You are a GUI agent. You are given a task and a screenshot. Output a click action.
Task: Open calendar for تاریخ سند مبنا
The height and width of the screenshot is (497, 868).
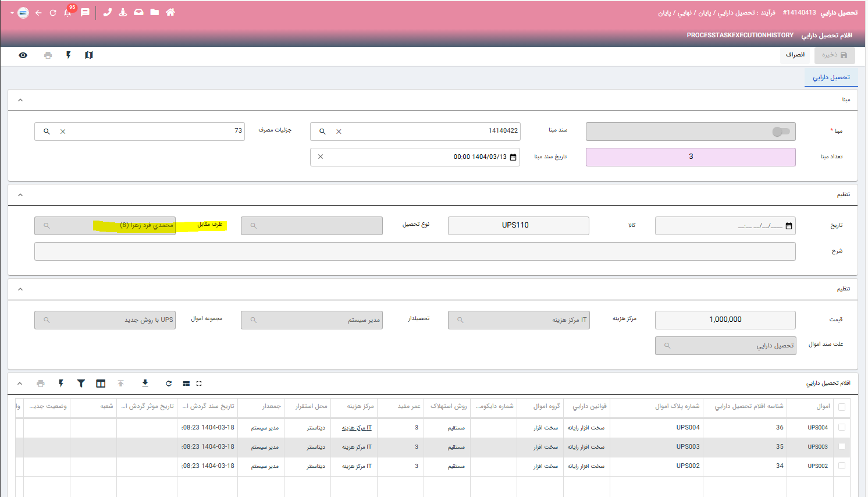pyautogui.click(x=513, y=157)
